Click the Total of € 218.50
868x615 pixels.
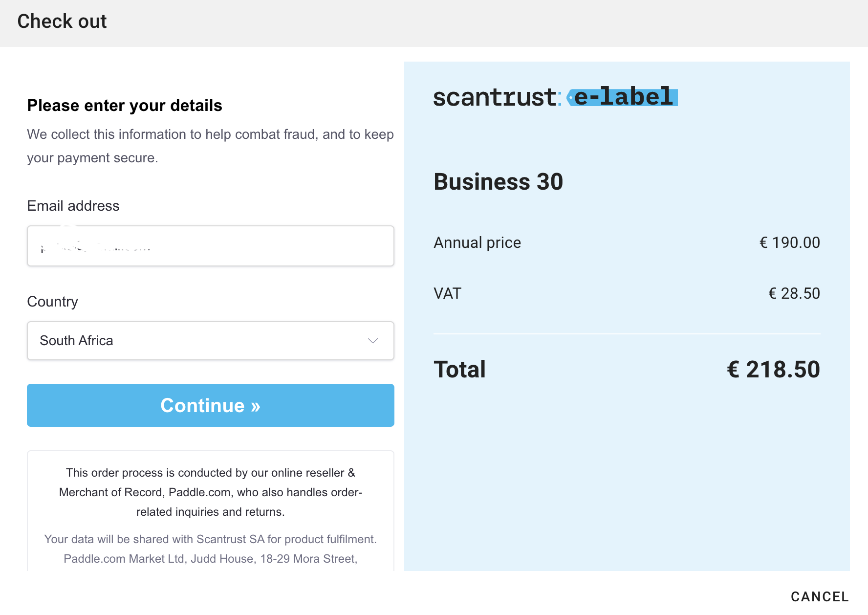[x=773, y=369]
